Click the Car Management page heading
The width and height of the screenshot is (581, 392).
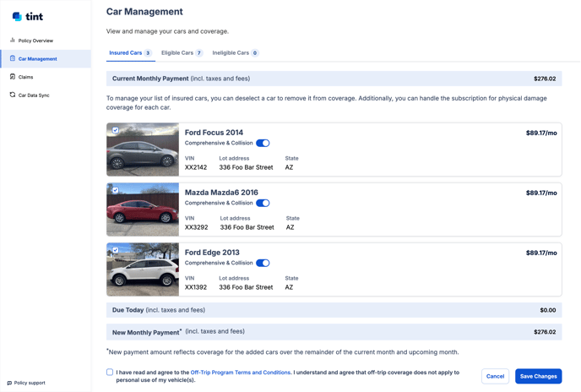(x=144, y=12)
